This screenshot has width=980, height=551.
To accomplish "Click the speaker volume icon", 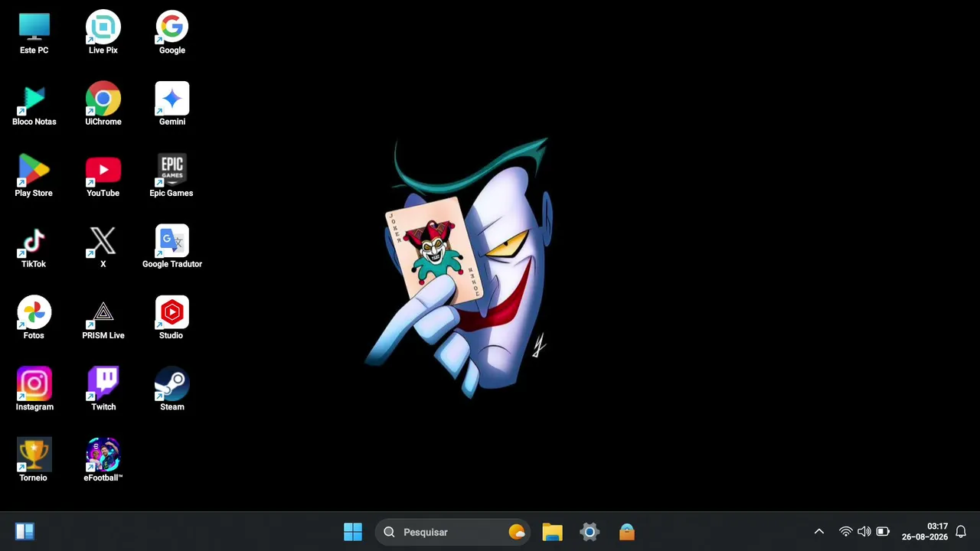I will coord(864,532).
